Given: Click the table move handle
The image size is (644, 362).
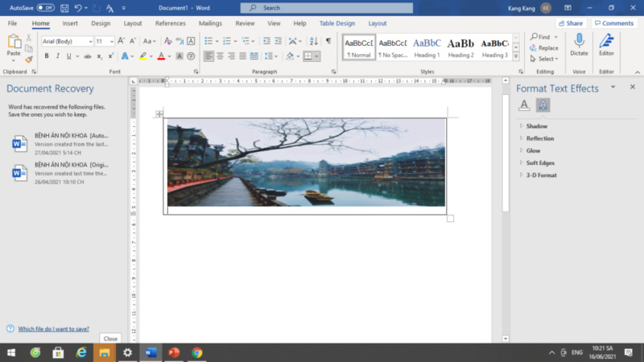Looking at the screenshot, I should pos(159,114).
